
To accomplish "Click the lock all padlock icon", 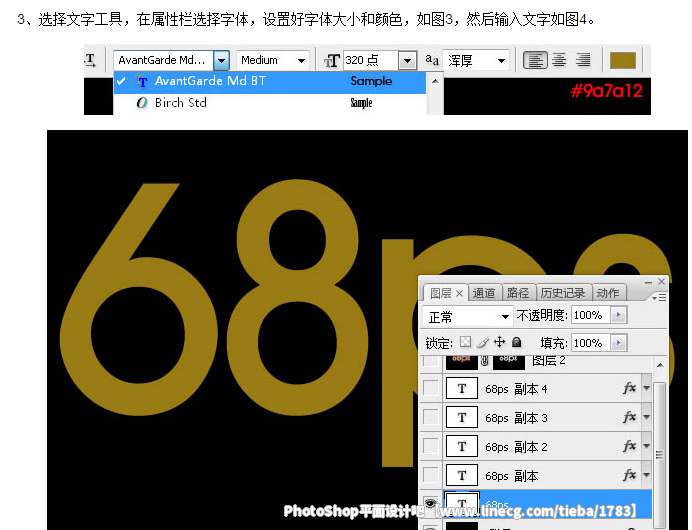I will click(x=516, y=343).
